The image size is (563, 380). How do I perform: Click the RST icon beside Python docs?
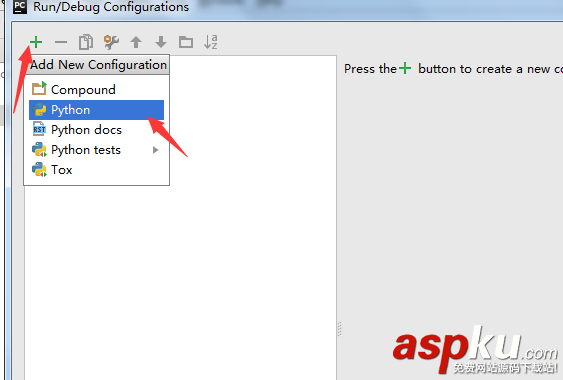39,129
